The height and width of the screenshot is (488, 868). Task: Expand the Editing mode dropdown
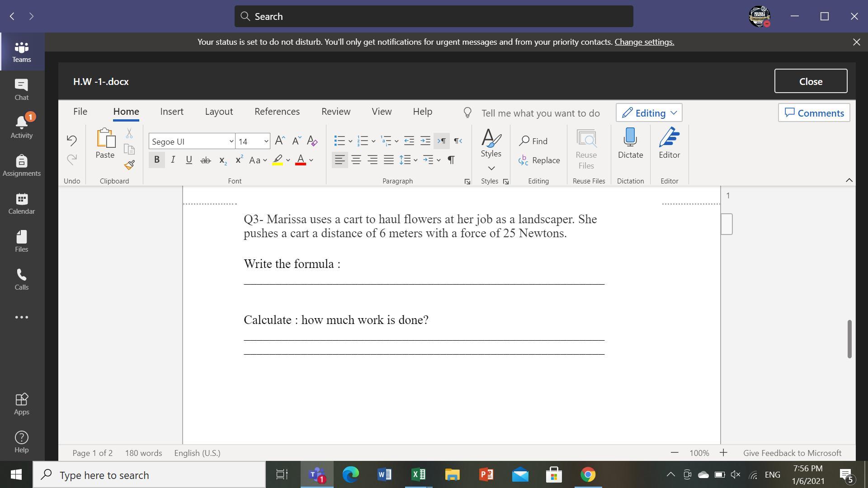click(x=649, y=113)
